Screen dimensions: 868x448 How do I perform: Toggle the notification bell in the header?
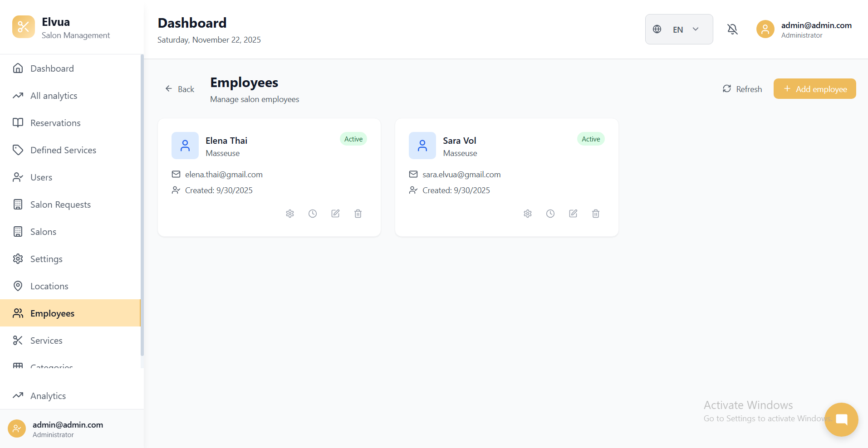(x=732, y=29)
